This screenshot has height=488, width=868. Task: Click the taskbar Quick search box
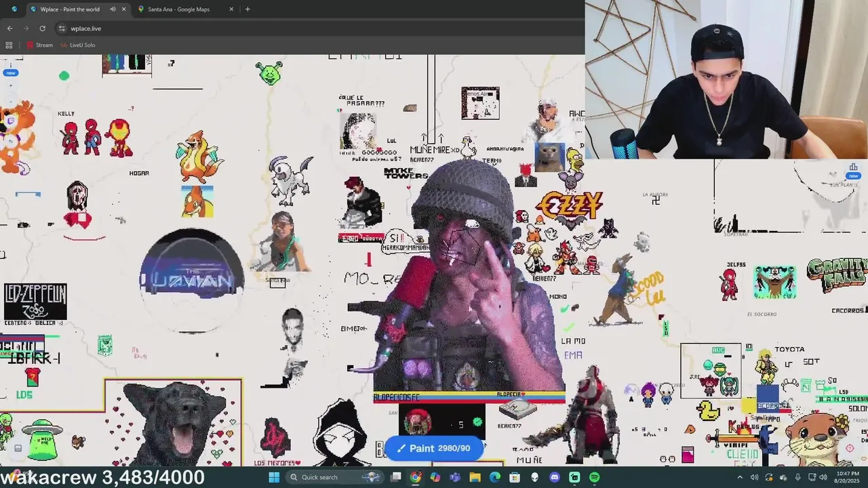(334, 477)
